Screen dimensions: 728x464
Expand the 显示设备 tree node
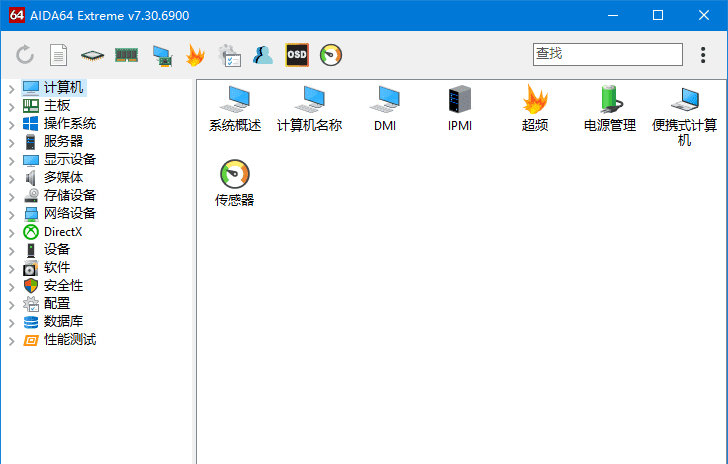click(12, 160)
